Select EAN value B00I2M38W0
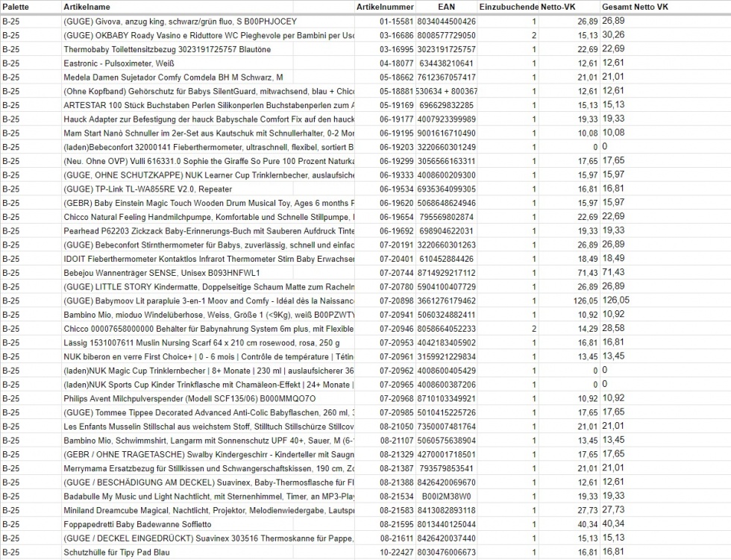 pos(446,497)
